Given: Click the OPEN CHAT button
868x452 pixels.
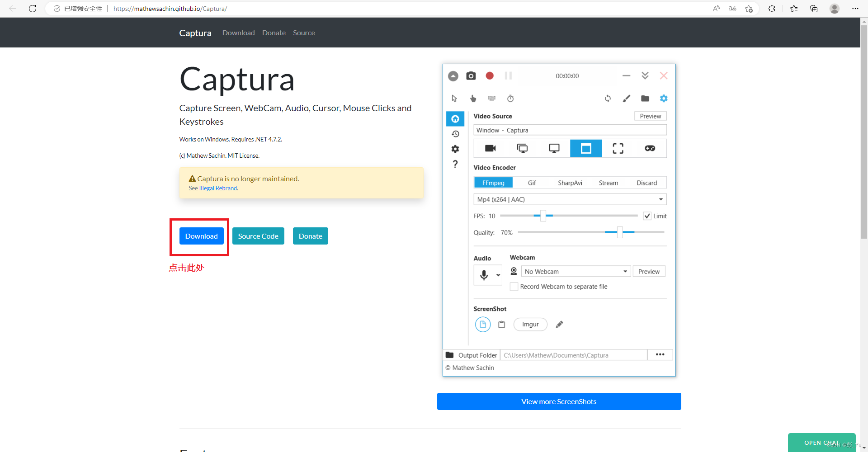Looking at the screenshot, I should (822, 443).
